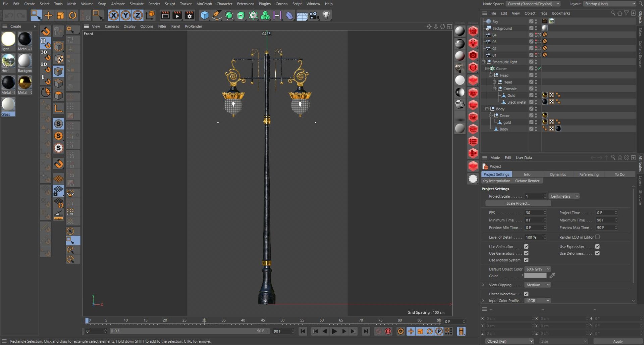The image size is (644, 345).
Task: Toggle Linear Workflow checkbox
Action: 526,294
